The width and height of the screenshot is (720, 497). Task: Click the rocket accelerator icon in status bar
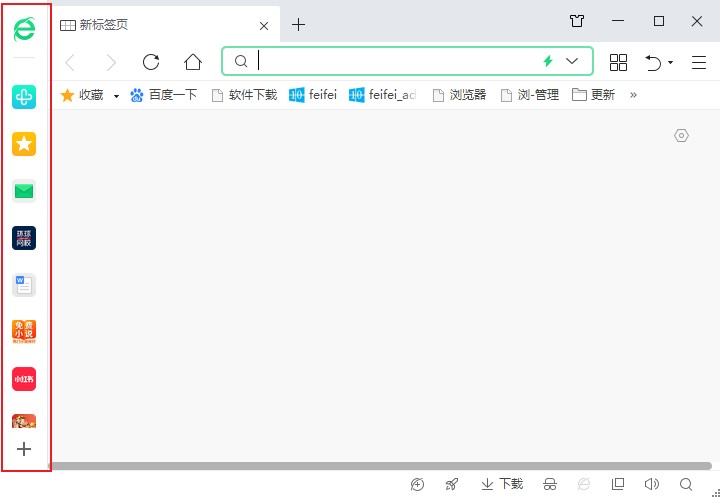pyautogui.click(x=452, y=484)
